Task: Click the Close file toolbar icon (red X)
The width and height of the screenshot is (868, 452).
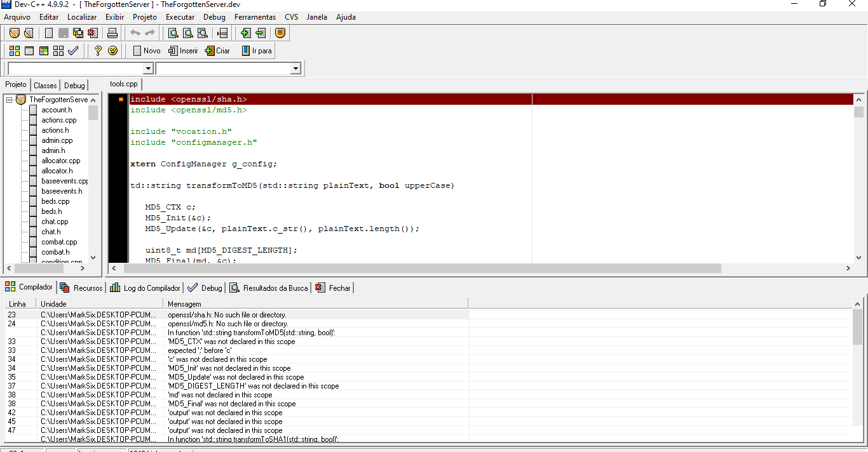Action: (x=93, y=33)
